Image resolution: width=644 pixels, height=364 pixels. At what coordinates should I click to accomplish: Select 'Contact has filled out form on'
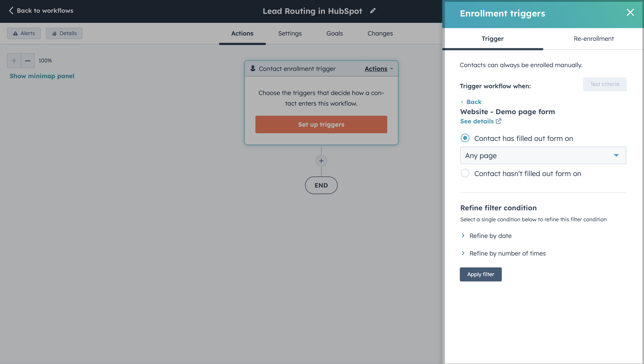pos(465,138)
